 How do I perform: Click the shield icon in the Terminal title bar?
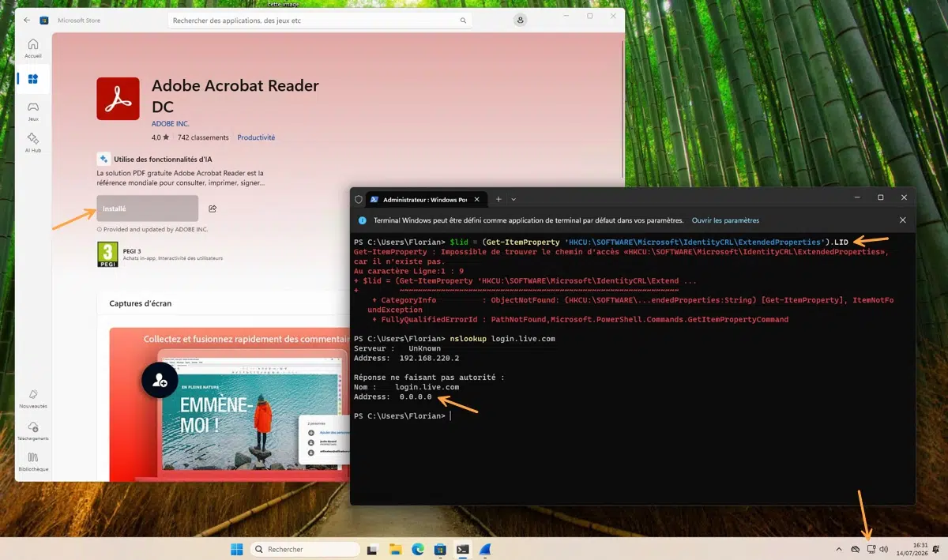[x=359, y=199]
